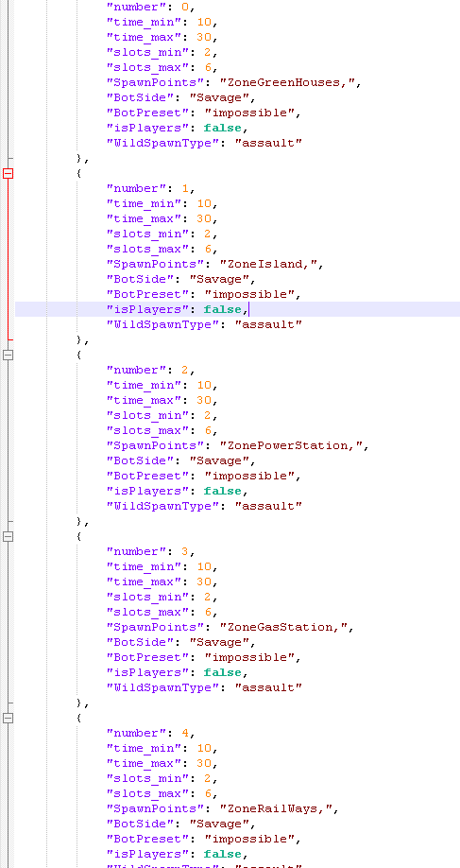
Task: Click the isPlayers key on the highlighted line
Action: point(147,309)
